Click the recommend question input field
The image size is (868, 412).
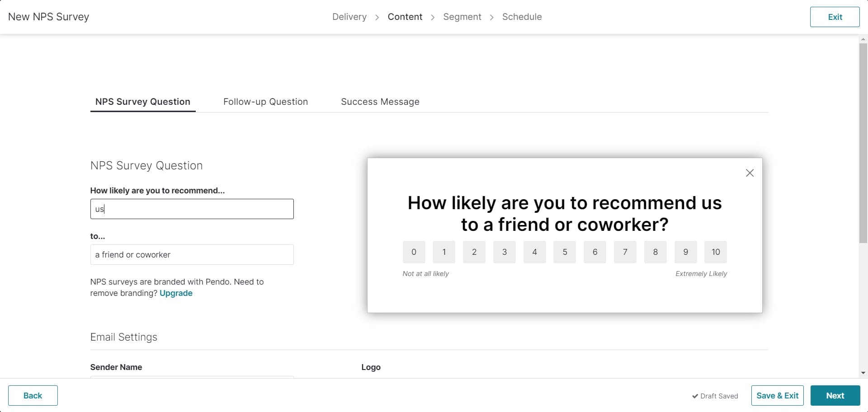click(x=192, y=209)
